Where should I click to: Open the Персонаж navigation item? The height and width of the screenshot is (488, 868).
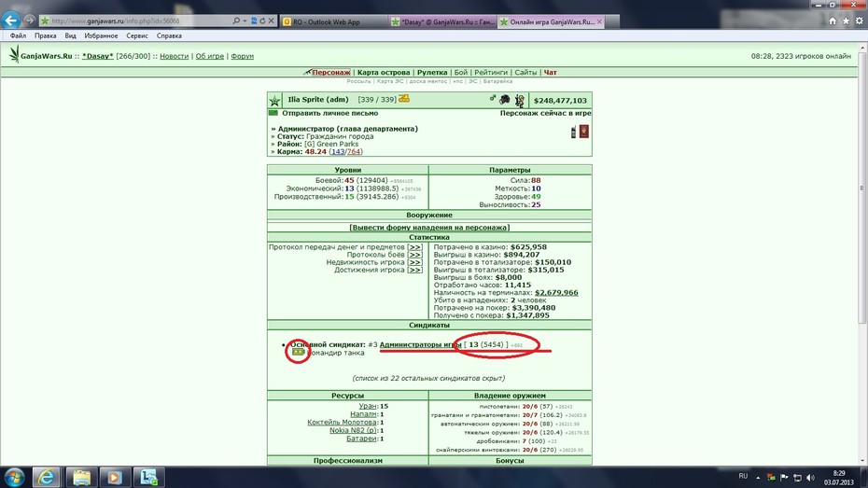coord(331,72)
